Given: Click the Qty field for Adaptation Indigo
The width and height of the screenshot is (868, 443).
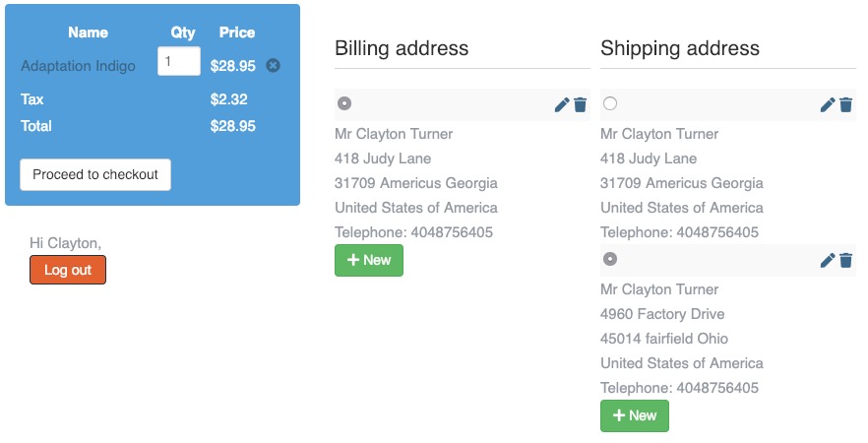Looking at the screenshot, I should 178,61.
